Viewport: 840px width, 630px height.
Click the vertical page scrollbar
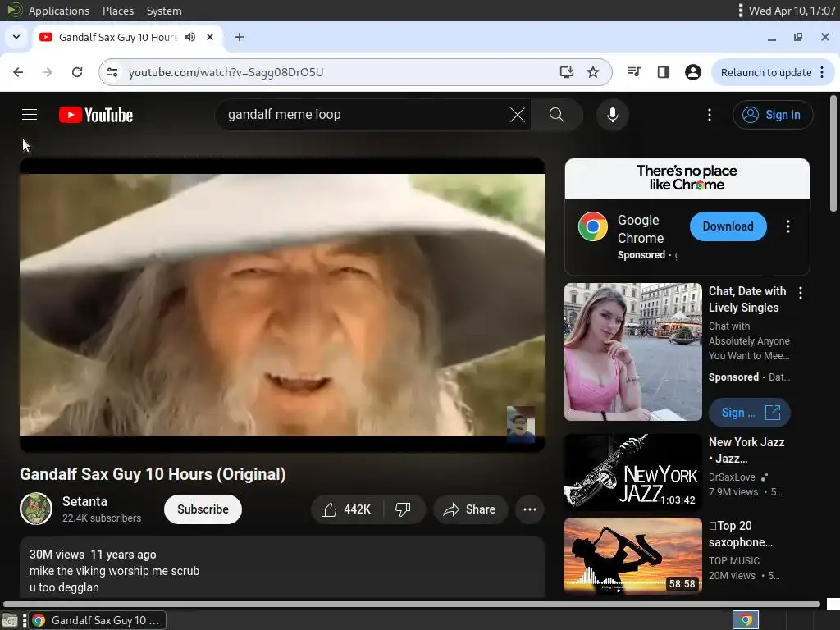tap(833, 153)
